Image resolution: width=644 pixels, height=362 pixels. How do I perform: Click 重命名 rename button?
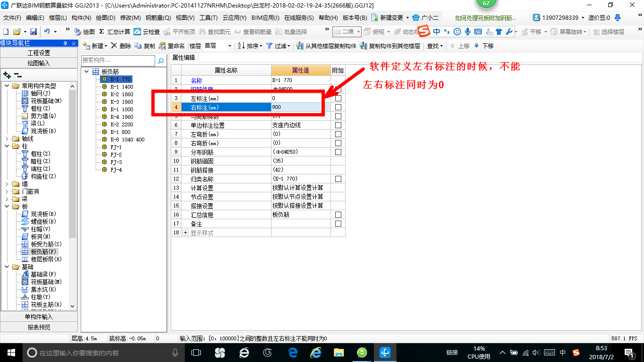click(x=172, y=46)
